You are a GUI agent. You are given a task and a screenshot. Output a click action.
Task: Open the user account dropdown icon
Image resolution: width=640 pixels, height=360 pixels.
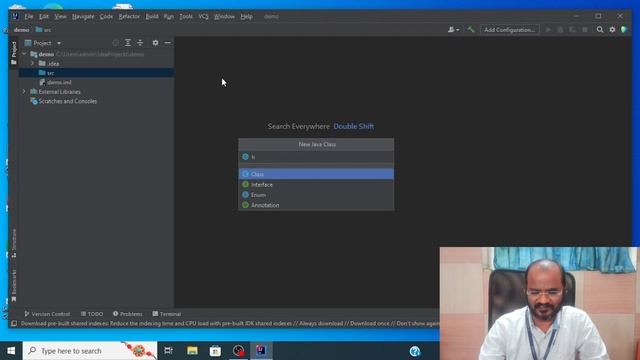click(x=453, y=30)
